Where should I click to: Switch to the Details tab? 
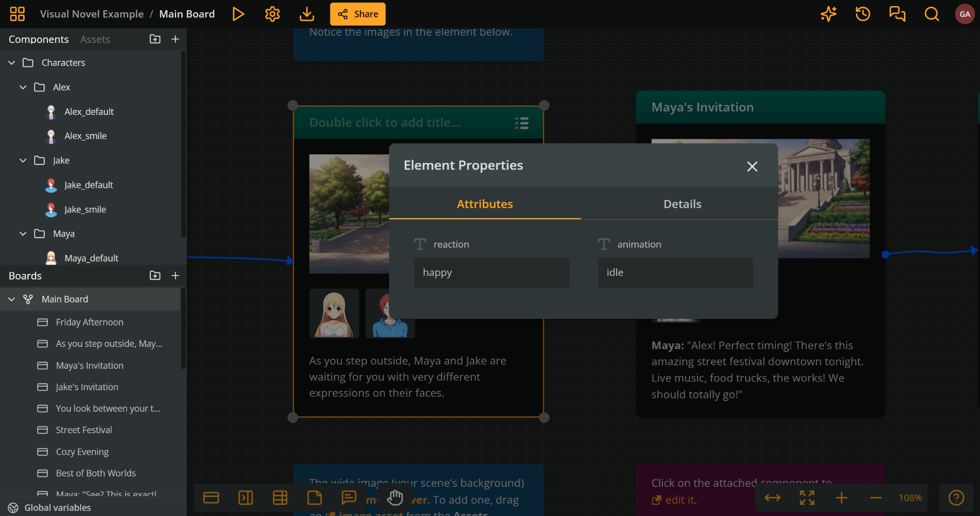point(682,204)
